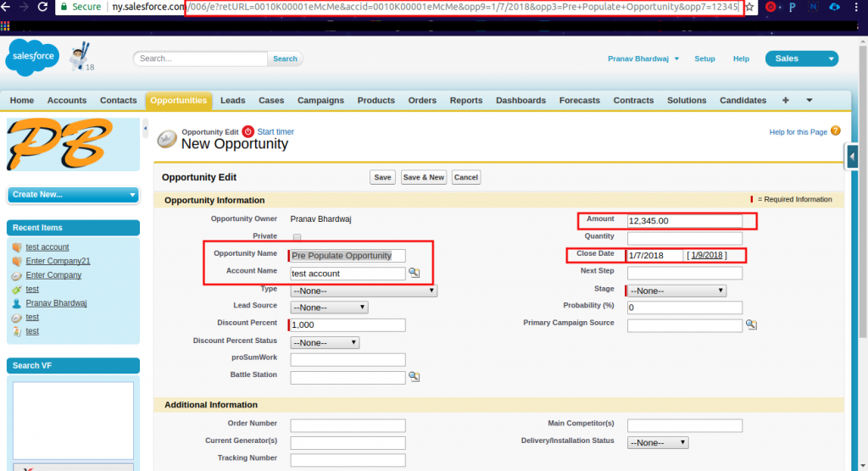868x471 pixels.
Task: Open the P extension icon in toolbar
Action: point(793,7)
